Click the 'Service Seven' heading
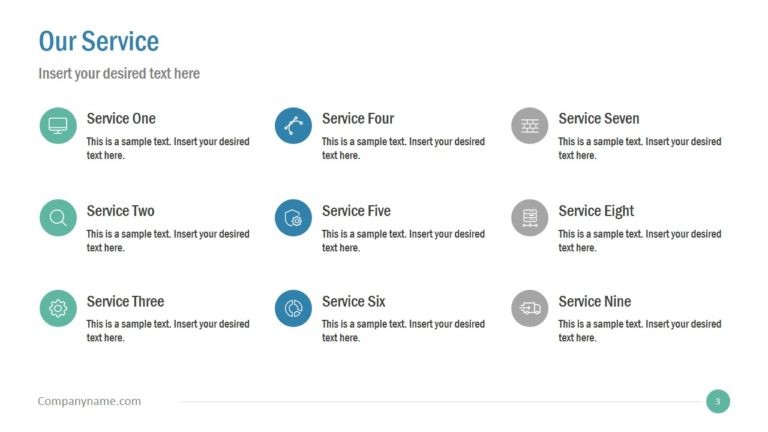768x432 pixels. pyautogui.click(x=598, y=119)
